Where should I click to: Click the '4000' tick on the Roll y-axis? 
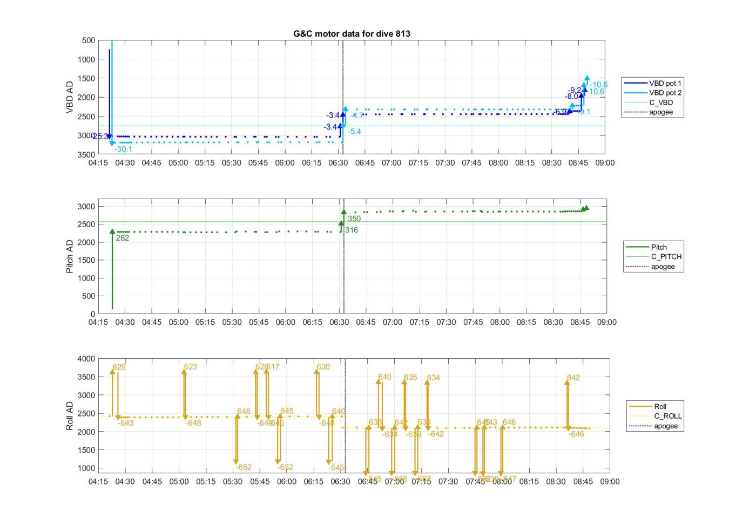pos(86,359)
